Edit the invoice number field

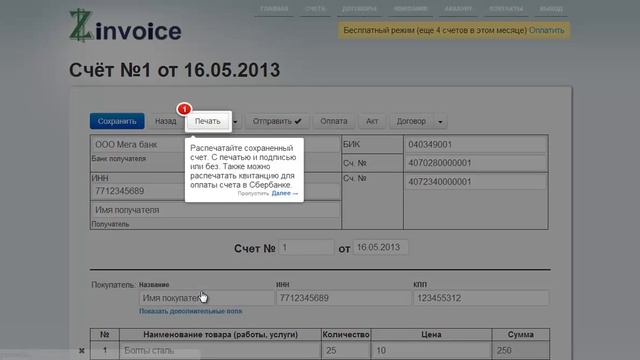pos(306,247)
